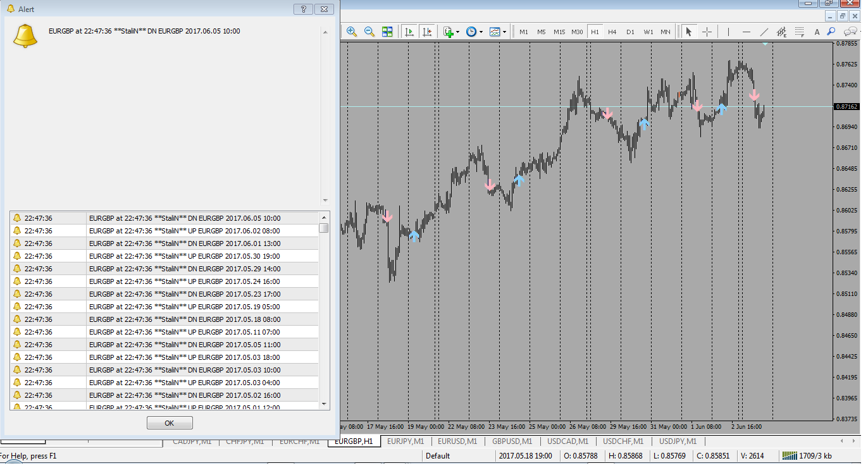
Task: Switch chart to M15 timeframe
Action: pyautogui.click(x=559, y=32)
